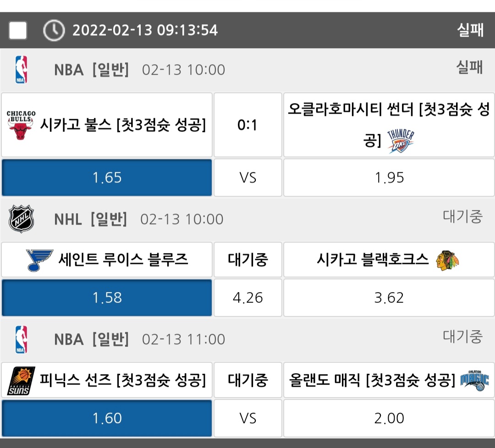Click the Orlando Magic team logo
Viewport: 495px width, 448px height.
coord(474,381)
